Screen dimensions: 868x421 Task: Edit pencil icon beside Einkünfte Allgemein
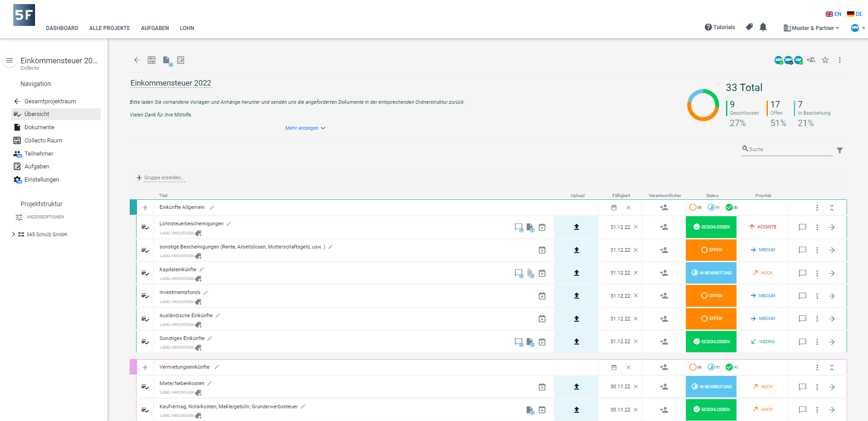[x=212, y=208]
